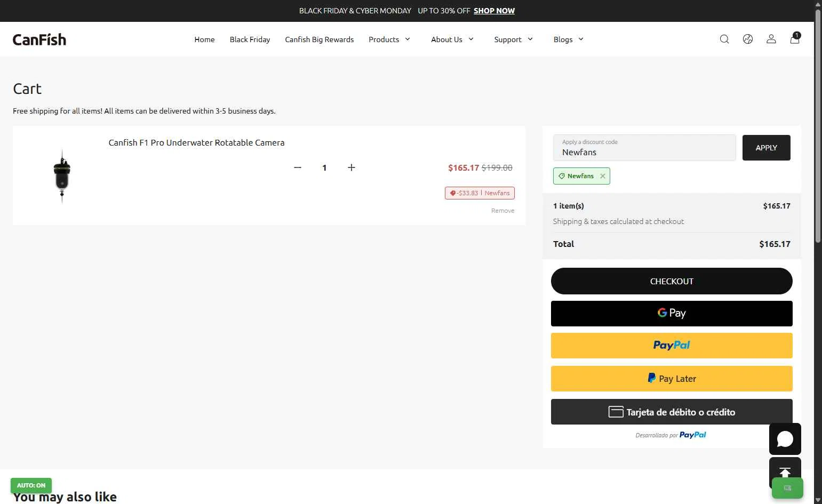
Task: Click the green widget icon at bottom right
Action: [x=787, y=488]
